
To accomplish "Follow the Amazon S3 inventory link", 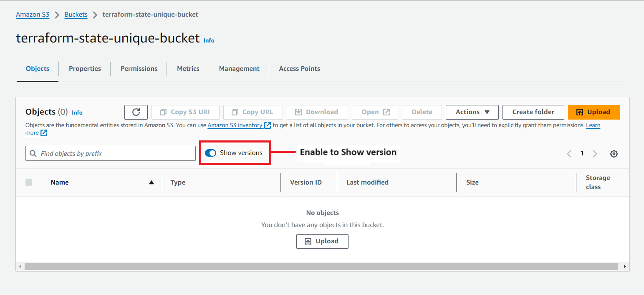I will pos(235,125).
